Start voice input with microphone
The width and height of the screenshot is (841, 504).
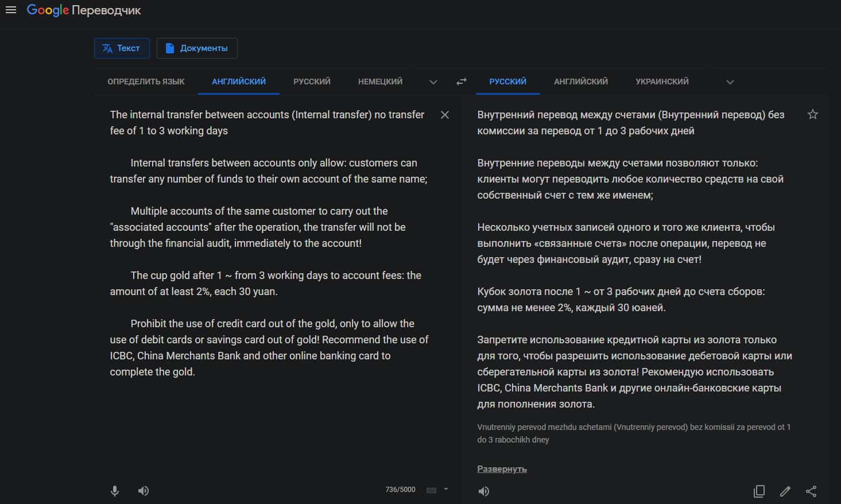click(115, 491)
